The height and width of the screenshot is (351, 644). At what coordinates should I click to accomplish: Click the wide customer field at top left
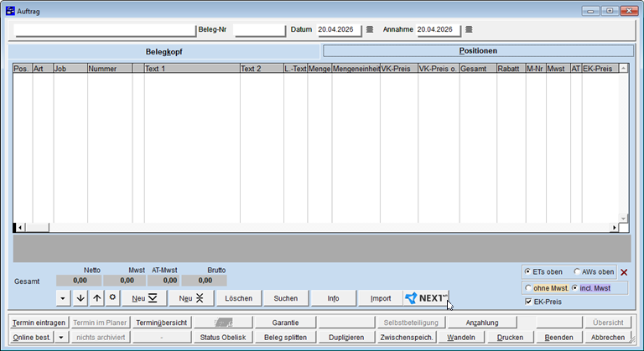pyautogui.click(x=105, y=30)
